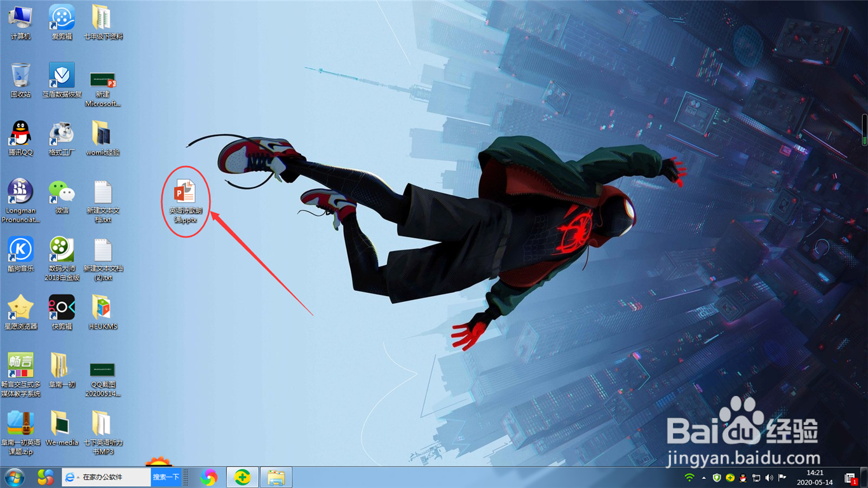The width and height of the screenshot is (868, 488).
Task: Open the 爱剪辑 video editor shortcut
Action: tap(62, 22)
